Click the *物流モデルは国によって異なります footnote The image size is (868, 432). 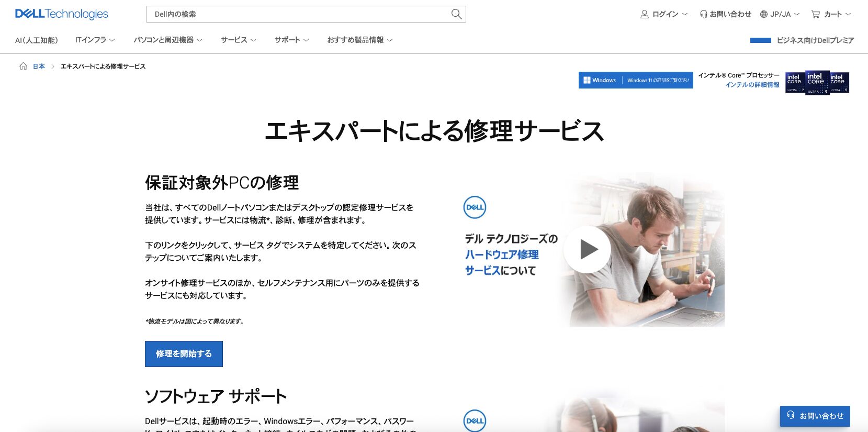(195, 321)
